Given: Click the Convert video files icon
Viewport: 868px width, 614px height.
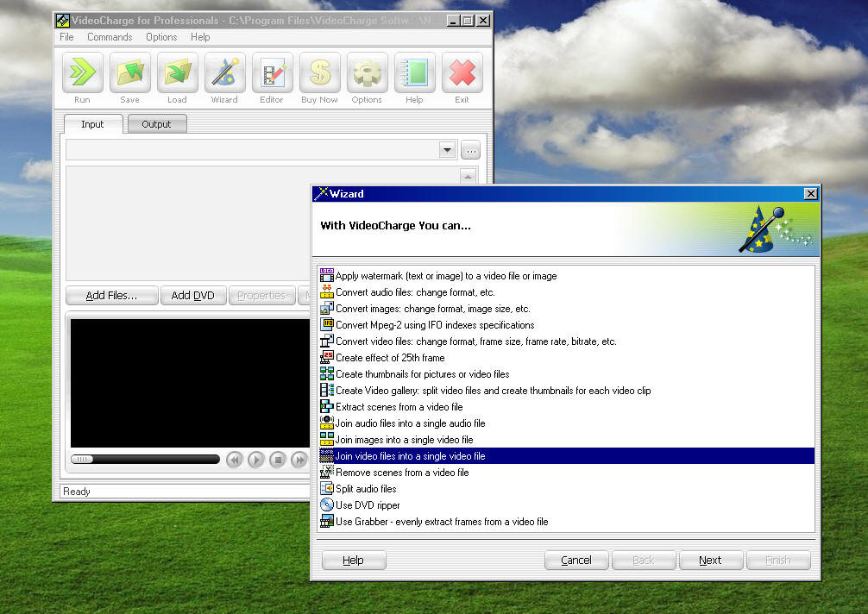Looking at the screenshot, I should pyautogui.click(x=327, y=341).
